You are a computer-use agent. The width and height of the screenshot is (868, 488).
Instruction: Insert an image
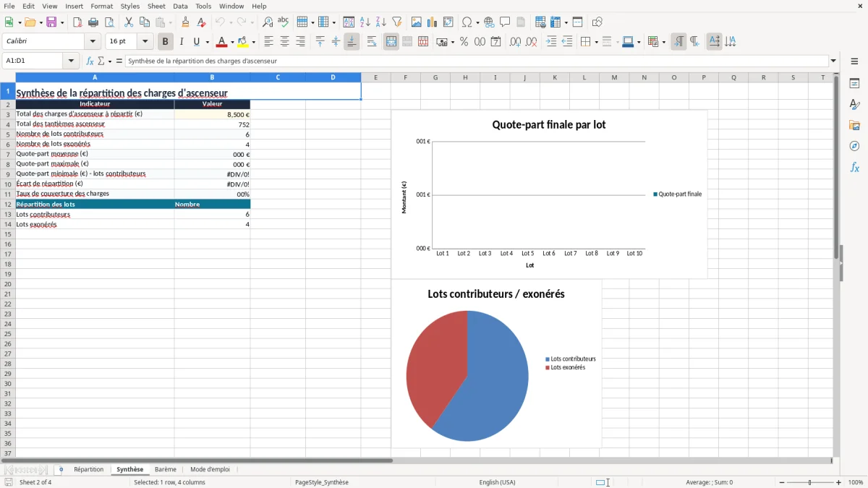tap(417, 22)
